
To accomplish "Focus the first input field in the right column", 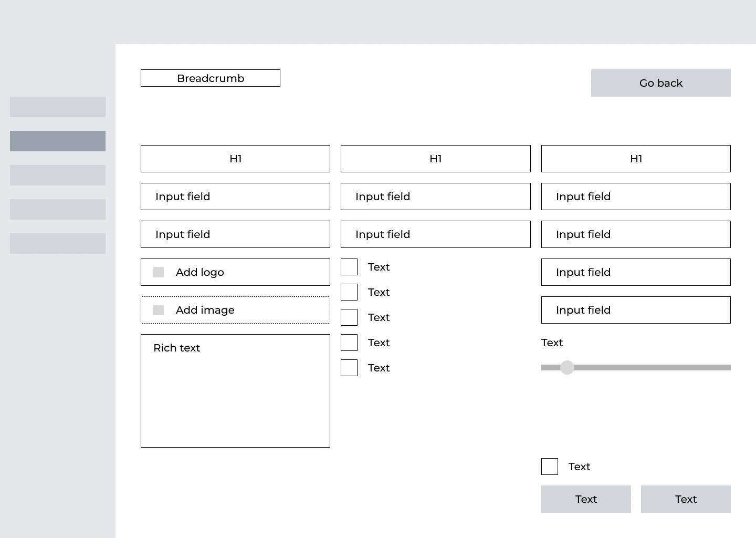I will pos(636,196).
